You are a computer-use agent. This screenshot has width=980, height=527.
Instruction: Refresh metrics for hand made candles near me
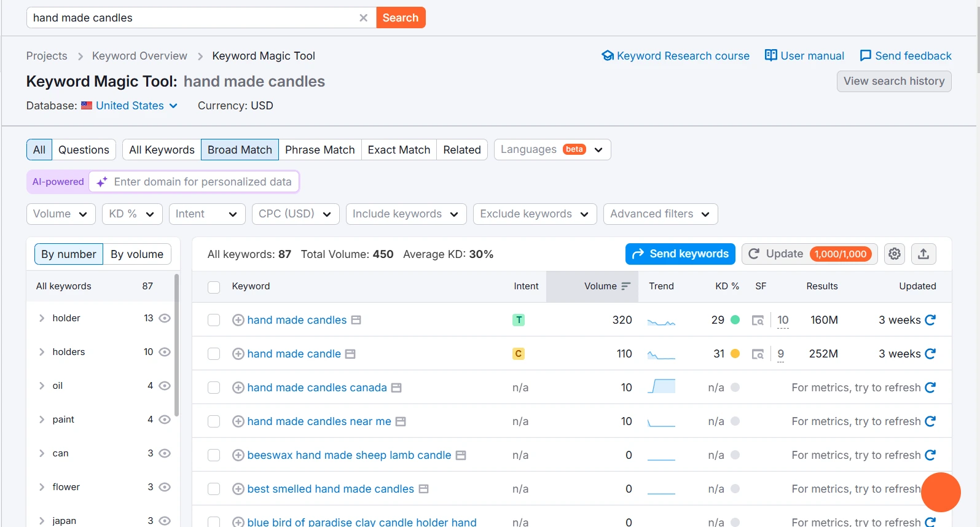click(x=930, y=421)
